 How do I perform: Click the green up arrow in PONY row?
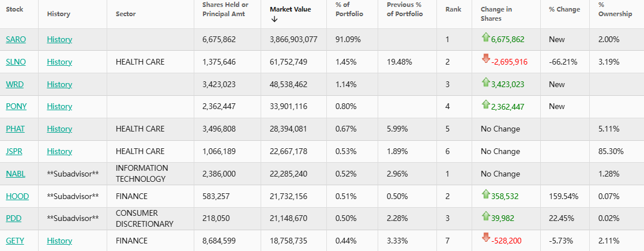point(485,104)
